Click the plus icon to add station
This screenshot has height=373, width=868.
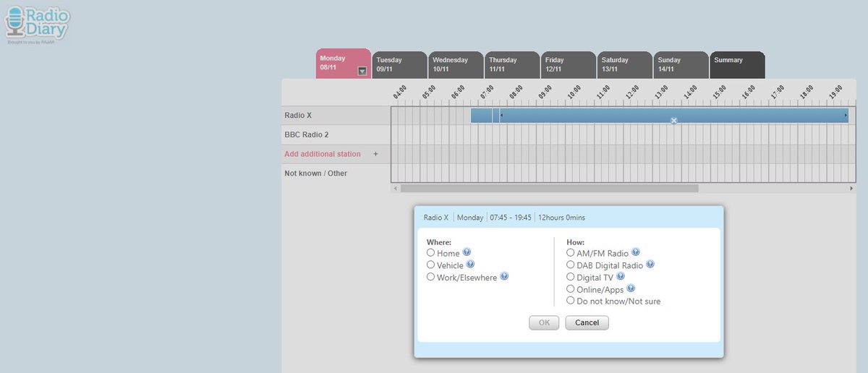click(x=375, y=154)
